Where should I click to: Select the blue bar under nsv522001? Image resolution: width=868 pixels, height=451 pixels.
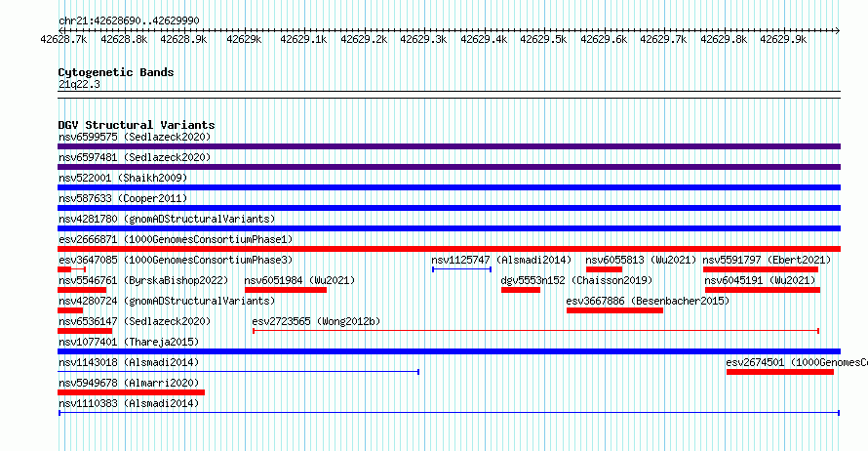(x=449, y=187)
